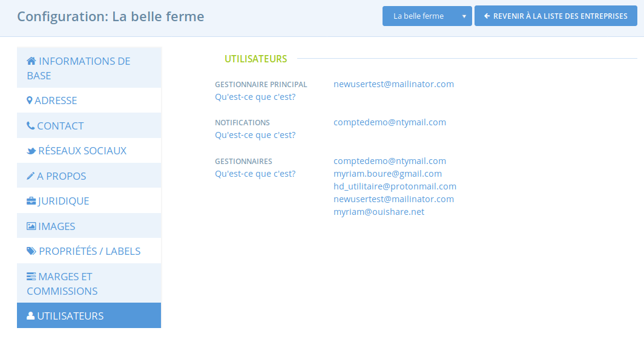Click the bars icon beside Marges et commissions
This screenshot has width=644, height=345.
[31, 277]
